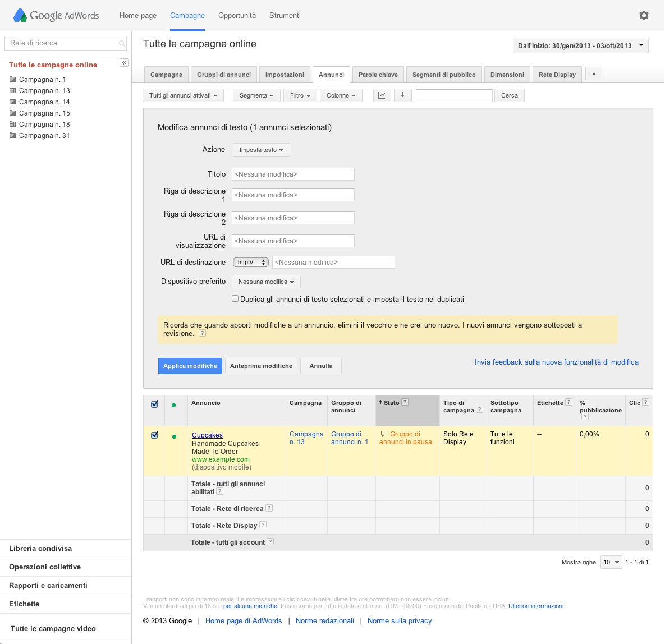665x644 pixels.
Task: Switch to Dimensioni tab
Action: 507,75
